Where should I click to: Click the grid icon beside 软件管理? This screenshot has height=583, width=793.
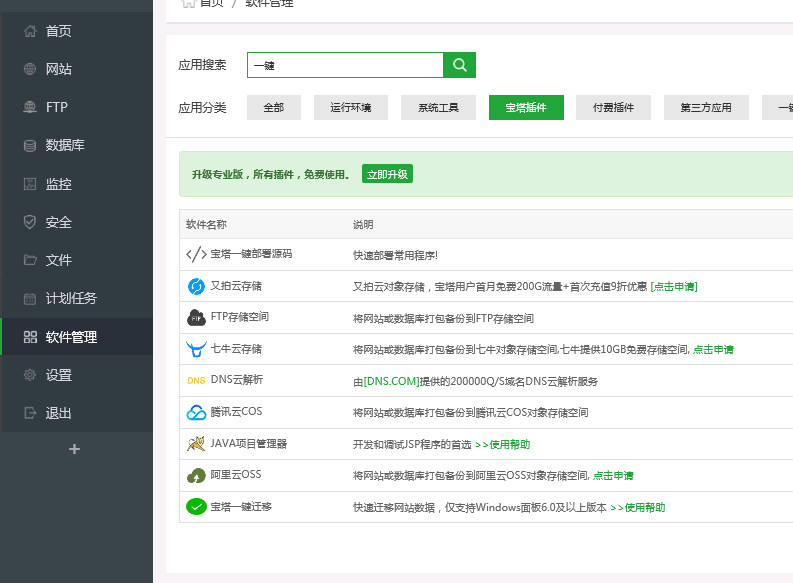[x=30, y=337]
